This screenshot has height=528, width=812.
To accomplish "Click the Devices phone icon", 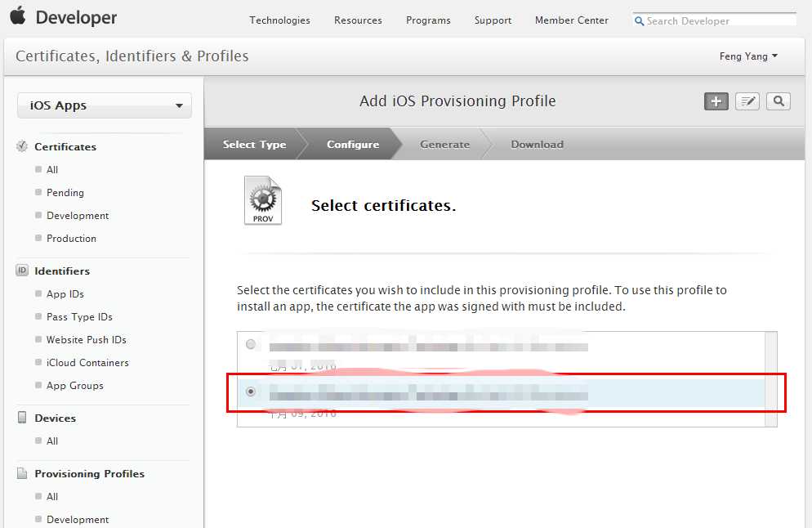I will point(22,418).
